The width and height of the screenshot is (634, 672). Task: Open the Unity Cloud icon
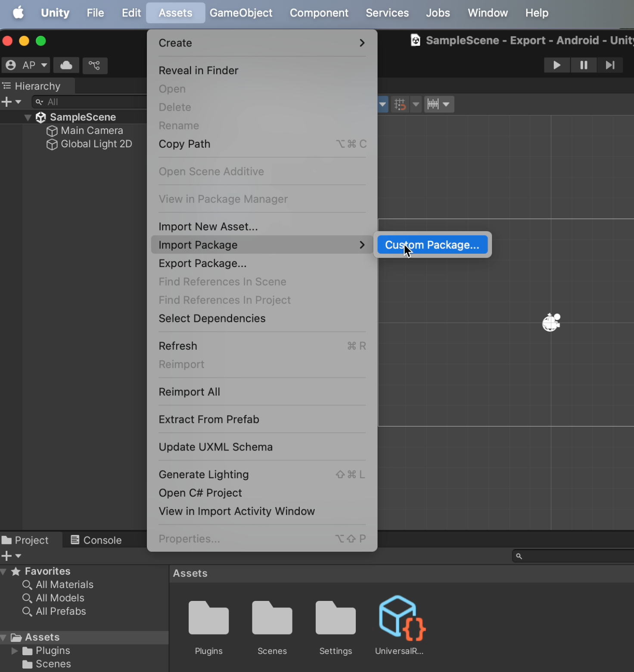[x=66, y=65]
